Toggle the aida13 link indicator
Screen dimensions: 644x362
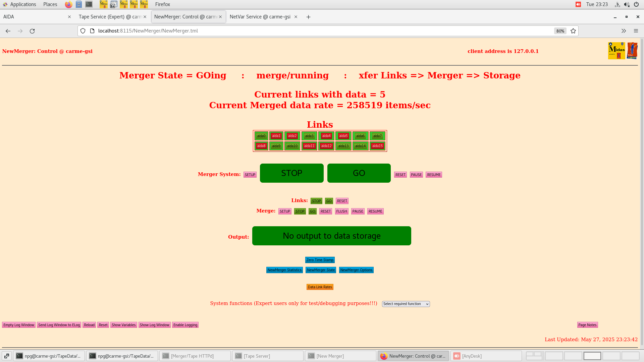(343, 146)
